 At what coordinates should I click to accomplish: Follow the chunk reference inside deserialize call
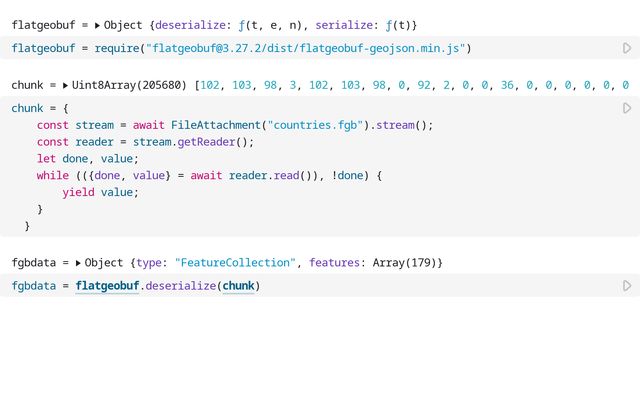[238, 286]
